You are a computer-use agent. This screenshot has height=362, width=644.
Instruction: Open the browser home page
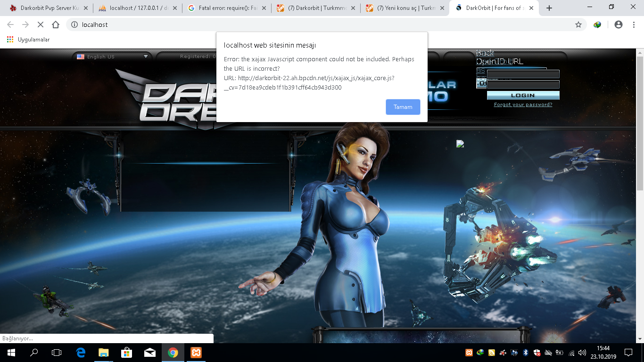coord(56,25)
